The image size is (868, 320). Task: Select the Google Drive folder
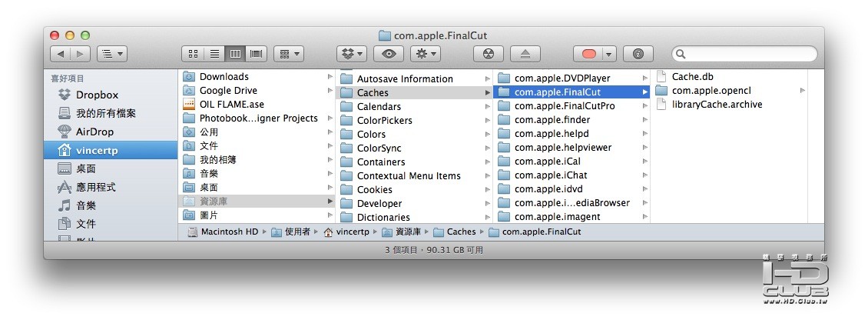(257, 91)
